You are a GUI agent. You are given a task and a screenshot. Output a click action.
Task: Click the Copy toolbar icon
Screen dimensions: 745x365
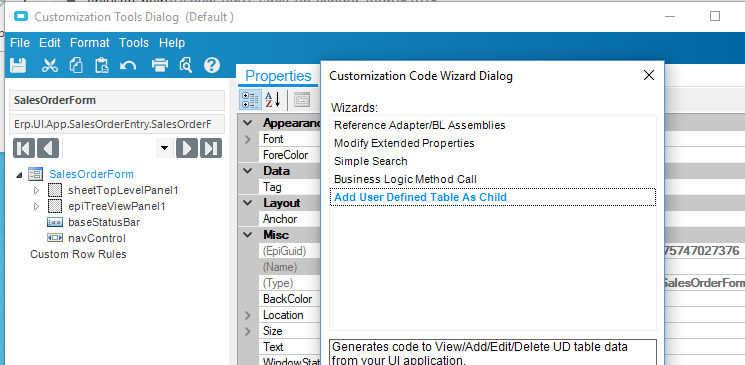click(76, 65)
